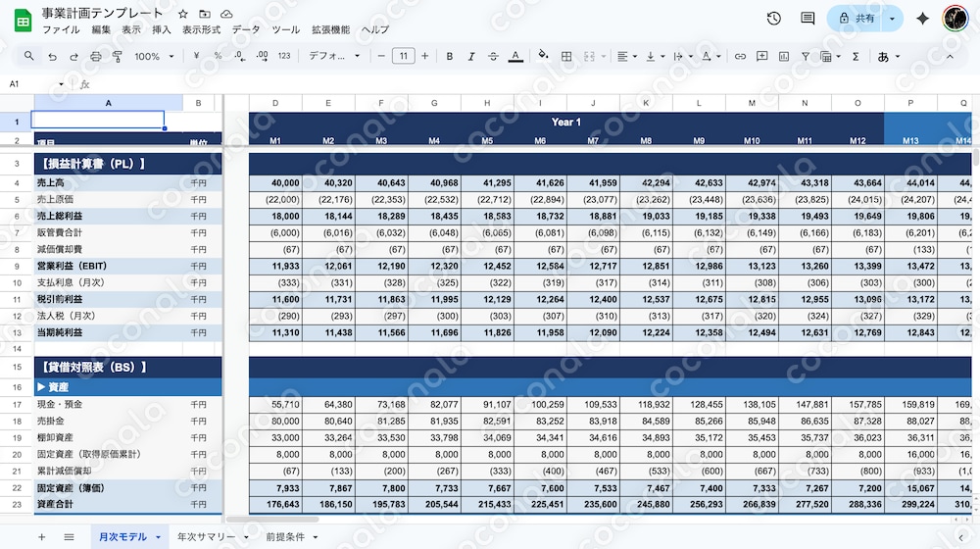Viewport: 980px width, 549px height.
Task: Open number format 123 menu
Action: [x=284, y=56]
